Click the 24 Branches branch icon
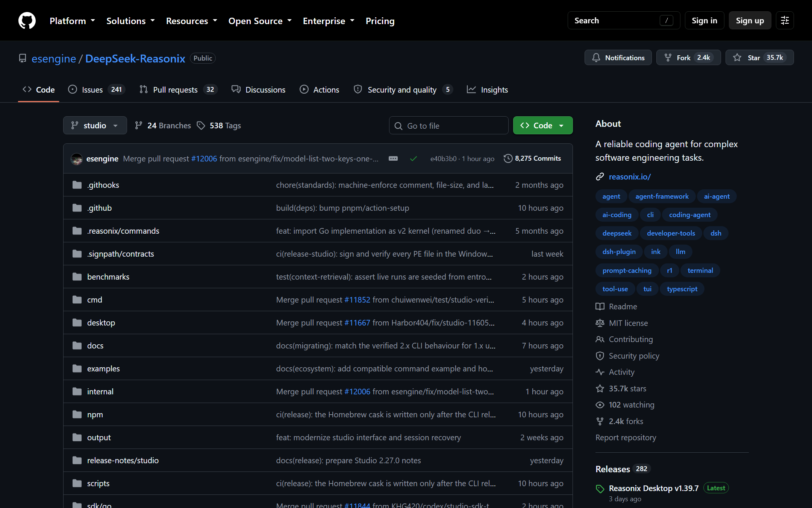 139,125
